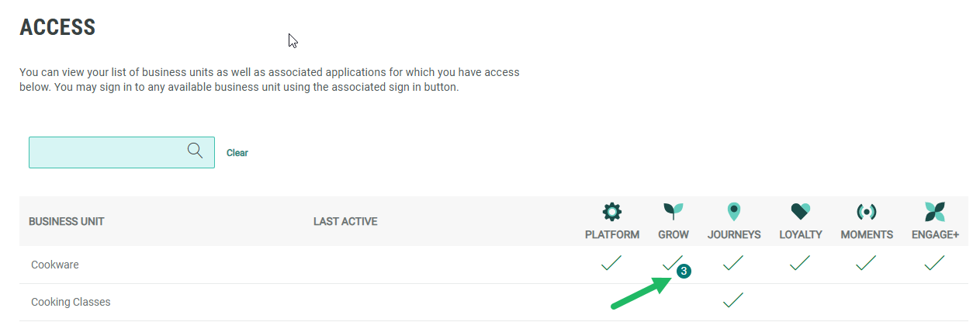Sort by the Last Active column header
The width and height of the screenshot is (980, 329).
click(345, 222)
